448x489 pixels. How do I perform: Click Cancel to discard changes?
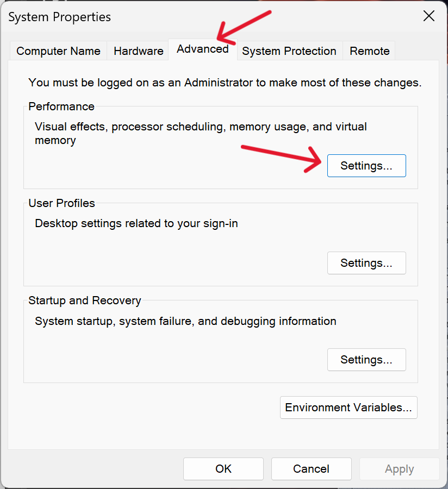pyautogui.click(x=312, y=469)
